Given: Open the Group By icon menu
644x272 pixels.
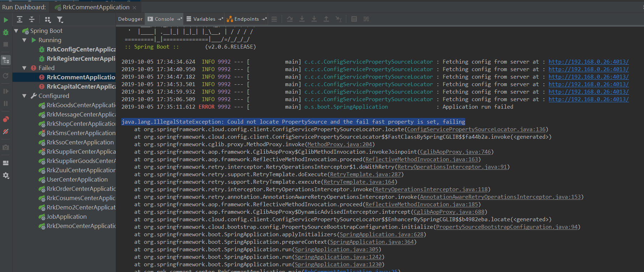Looking at the screenshot, I should (48, 19).
